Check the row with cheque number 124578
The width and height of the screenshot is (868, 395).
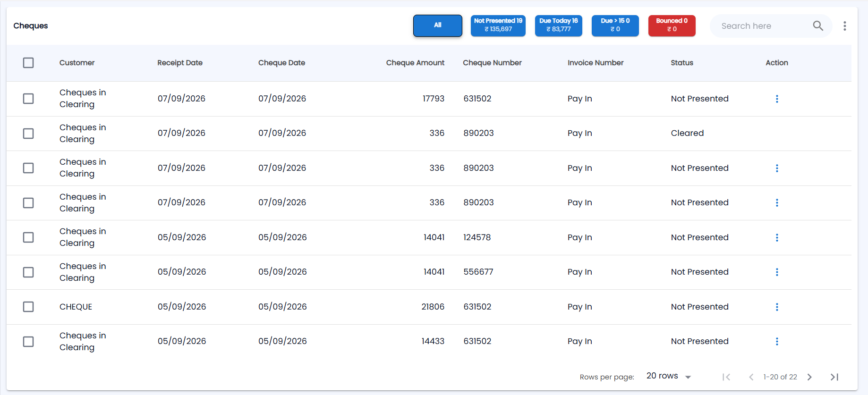pos(28,237)
